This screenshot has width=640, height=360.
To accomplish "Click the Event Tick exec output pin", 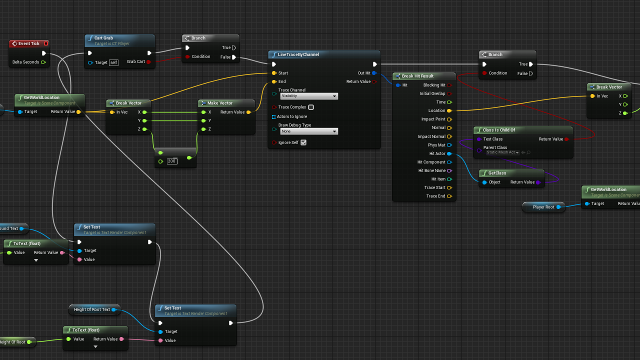I will point(44,53).
